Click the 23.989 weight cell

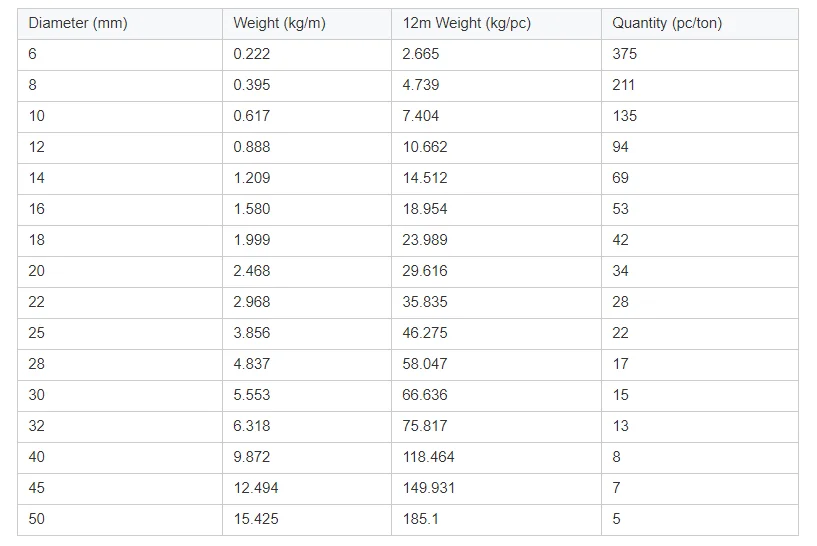click(x=425, y=240)
